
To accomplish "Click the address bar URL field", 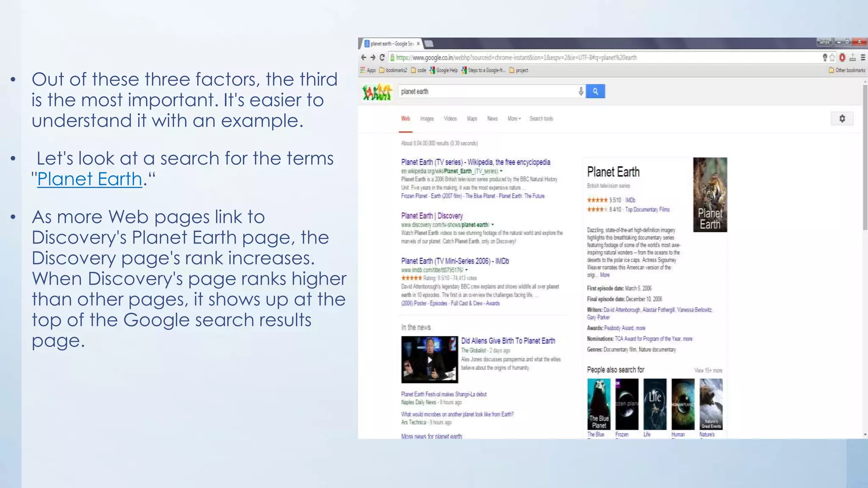I will [x=604, y=58].
